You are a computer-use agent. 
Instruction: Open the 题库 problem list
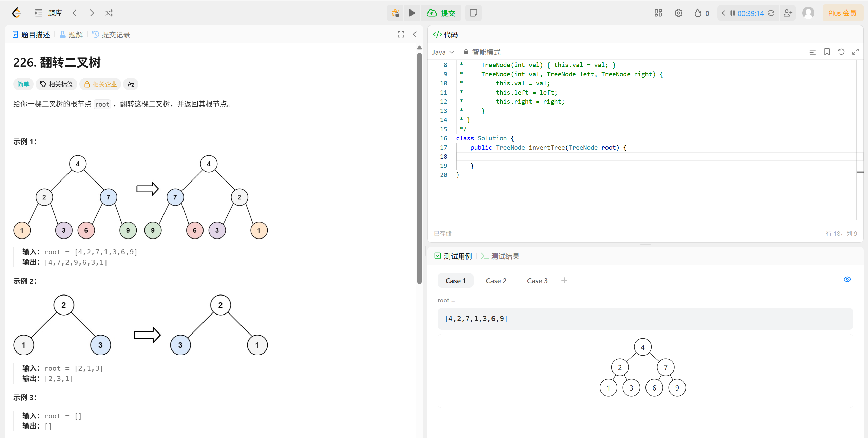49,13
